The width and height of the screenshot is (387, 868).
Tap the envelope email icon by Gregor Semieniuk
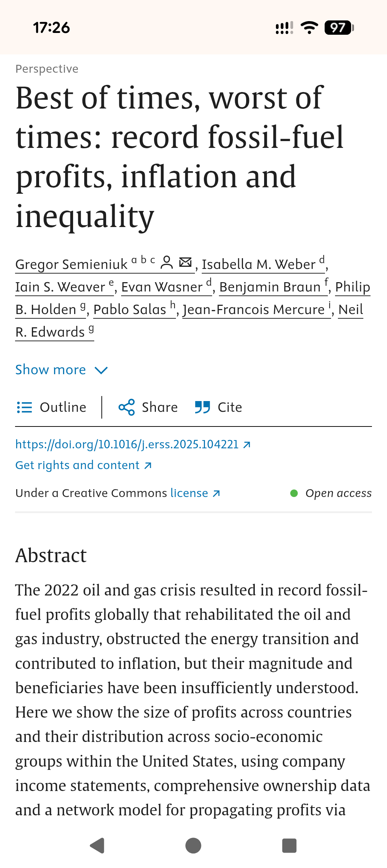[185, 262]
